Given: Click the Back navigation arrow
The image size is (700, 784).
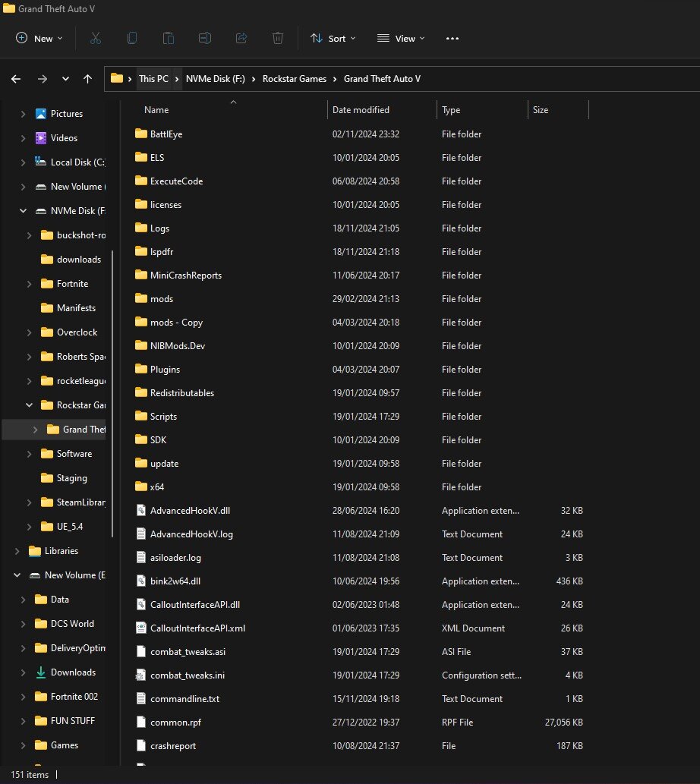Looking at the screenshot, I should (16, 79).
